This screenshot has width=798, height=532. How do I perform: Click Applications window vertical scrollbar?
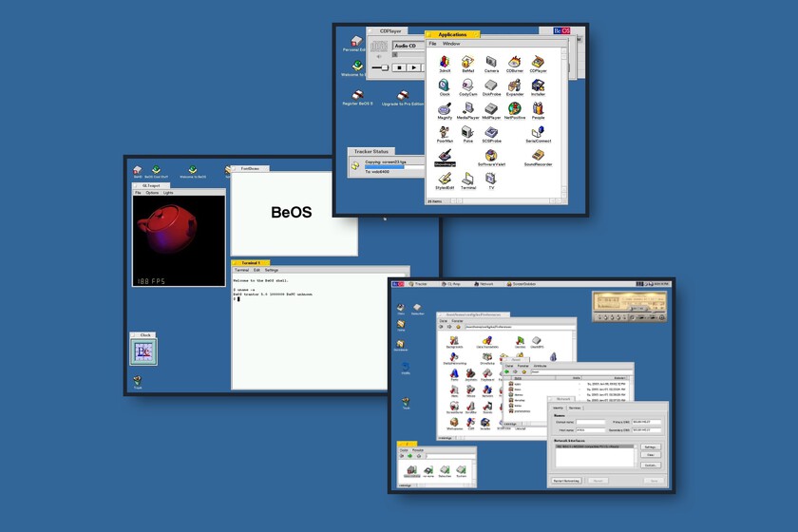564,123
